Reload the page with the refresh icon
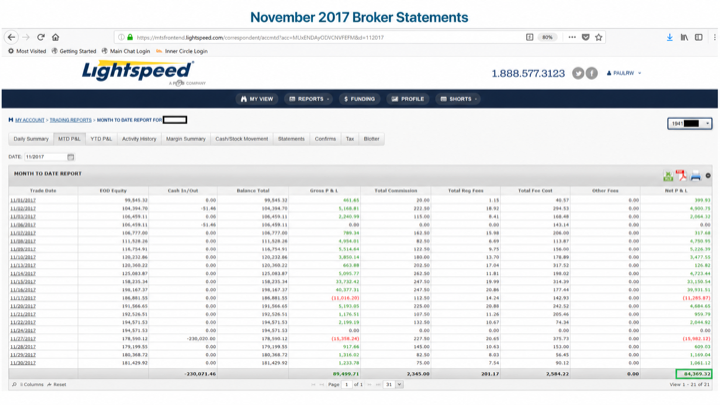The width and height of the screenshot is (720, 405). click(41, 37)
